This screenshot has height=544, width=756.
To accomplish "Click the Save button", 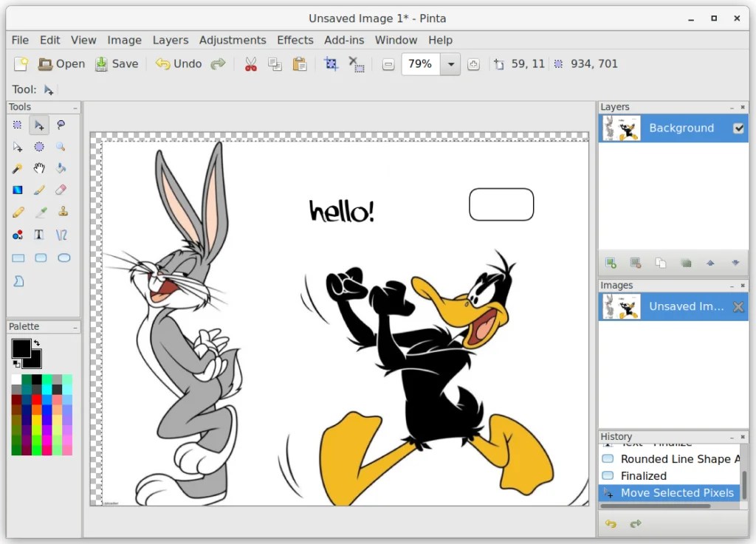I will click(116, 63).
